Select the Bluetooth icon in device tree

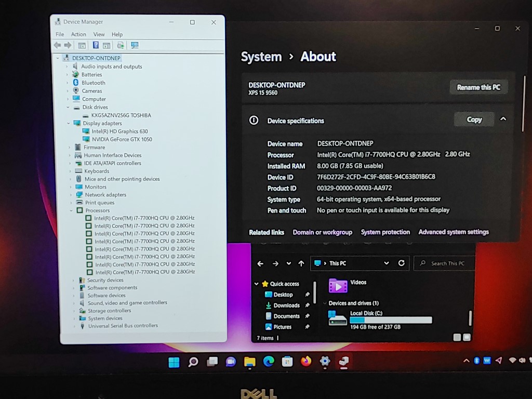76,83
